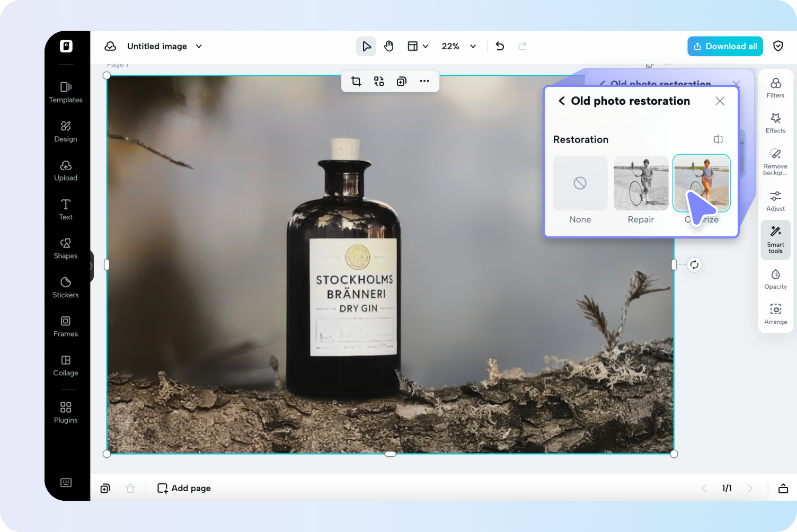
Task: Expand the collapsed left side panel
Action: coord(91,265)
